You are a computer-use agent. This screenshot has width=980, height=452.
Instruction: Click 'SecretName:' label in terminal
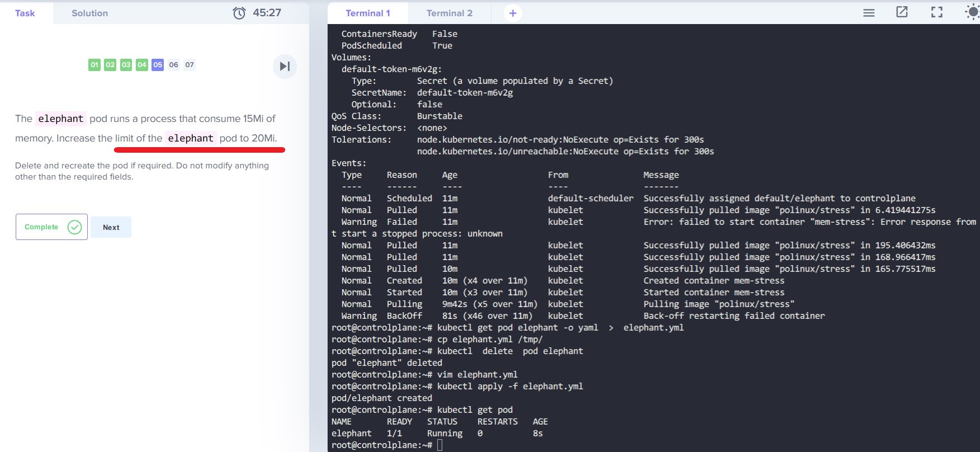379,93
